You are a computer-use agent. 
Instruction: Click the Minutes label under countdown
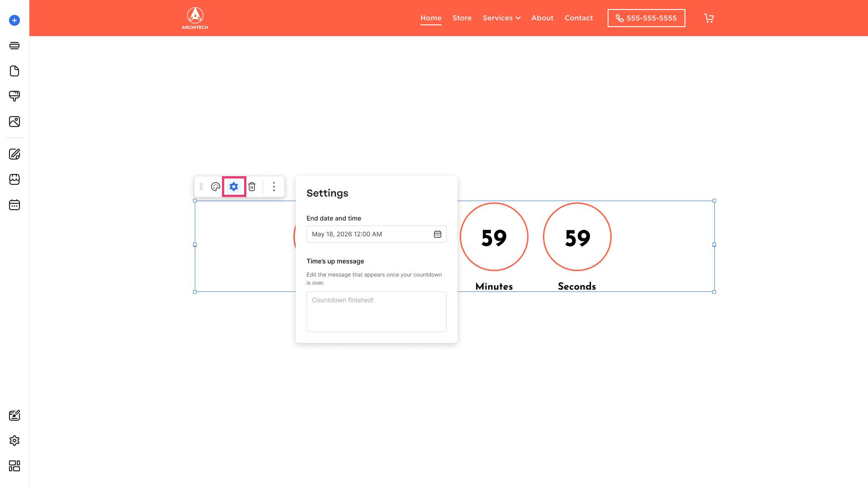tap(494, 286)
